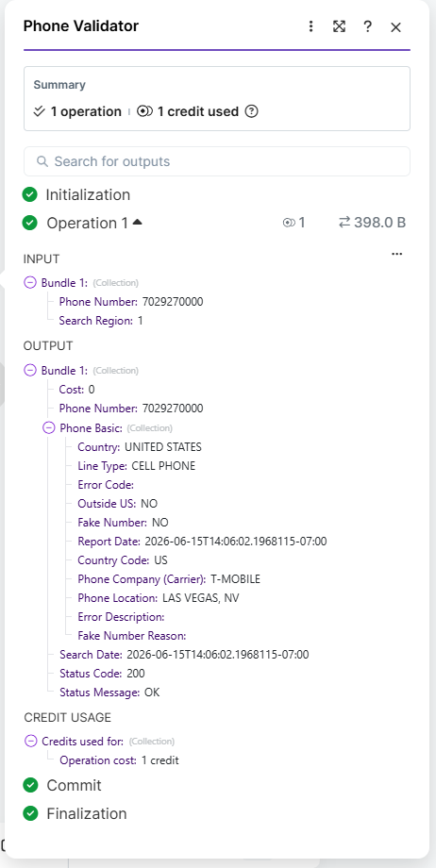
Task: Click the Operation 1 green check icon
Action: tap(30, 223)
